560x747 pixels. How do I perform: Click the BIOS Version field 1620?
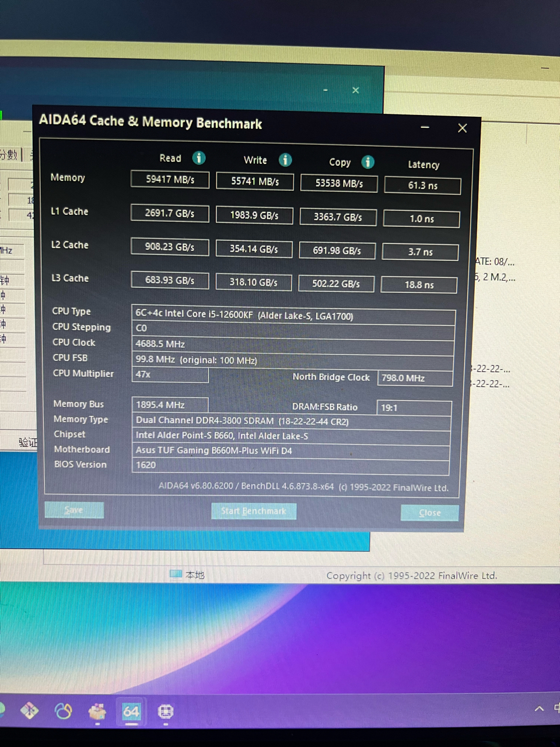pyautogui.click(x=290, y=465)
